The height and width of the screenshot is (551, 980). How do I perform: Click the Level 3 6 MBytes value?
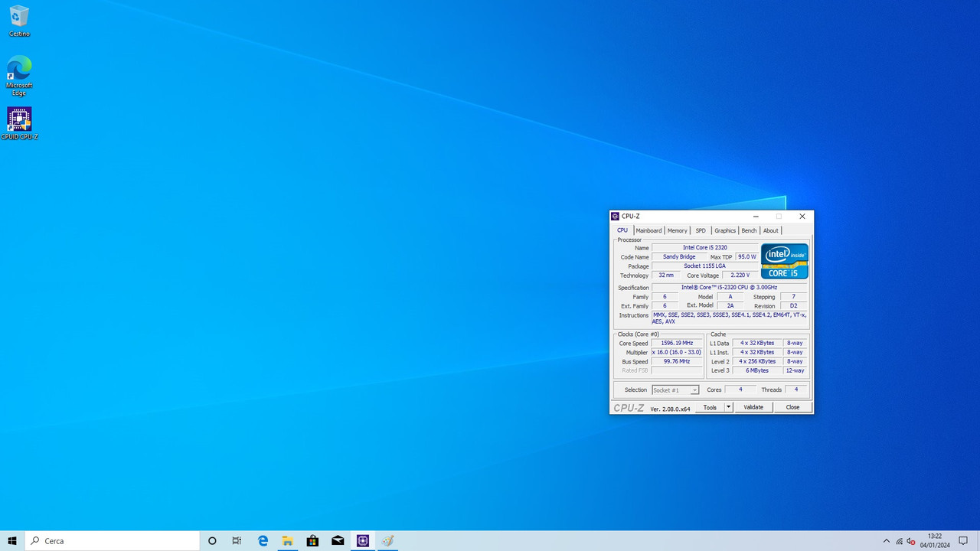point(756,370)
